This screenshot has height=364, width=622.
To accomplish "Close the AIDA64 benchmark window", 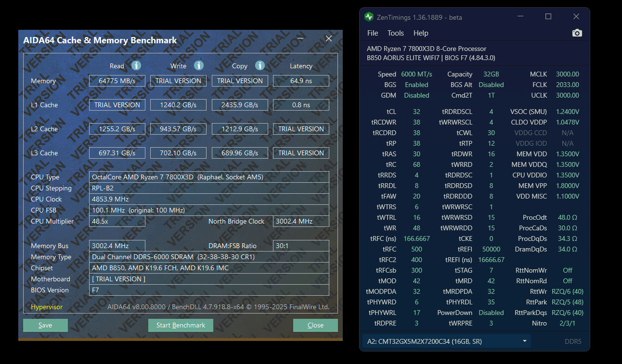I will coord(329,38).
